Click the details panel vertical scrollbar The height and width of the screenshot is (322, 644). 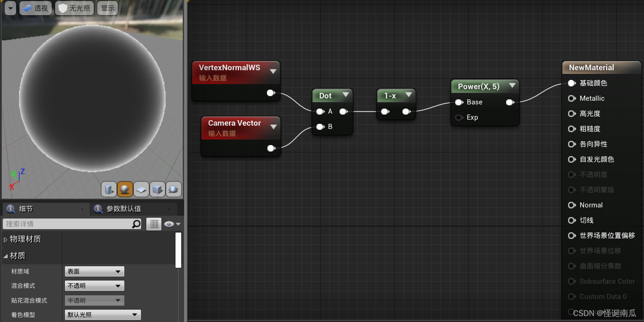click(178, 250)
